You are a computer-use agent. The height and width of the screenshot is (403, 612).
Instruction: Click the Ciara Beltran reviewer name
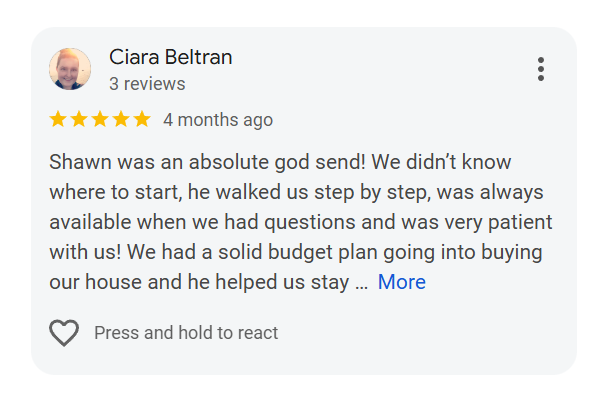pyautogui.click(x=170, y=57)
